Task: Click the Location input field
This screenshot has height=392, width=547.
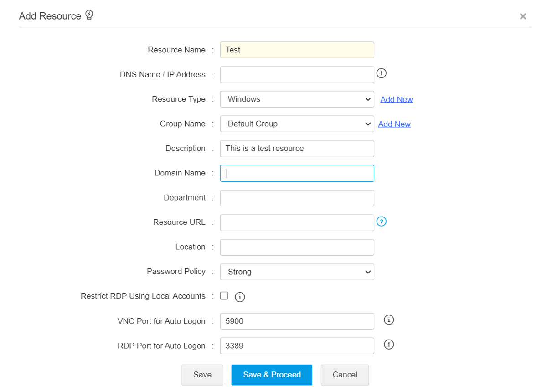Action: coord(297,247)
